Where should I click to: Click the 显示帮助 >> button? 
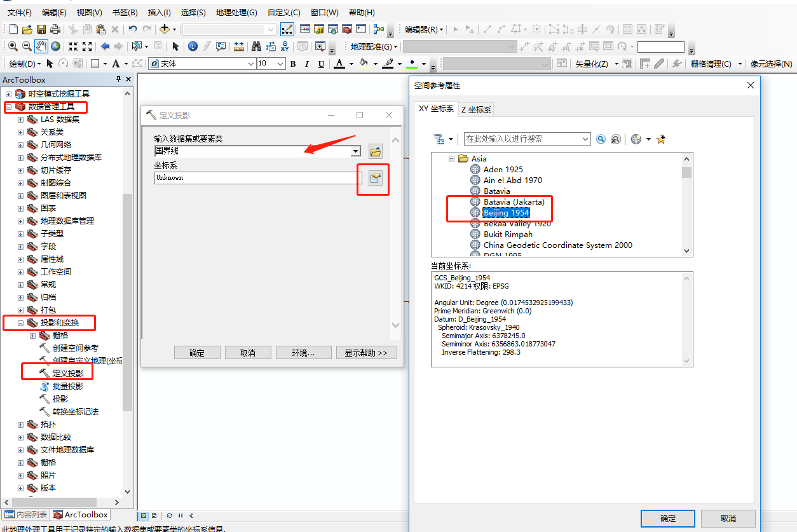[366, 353]
